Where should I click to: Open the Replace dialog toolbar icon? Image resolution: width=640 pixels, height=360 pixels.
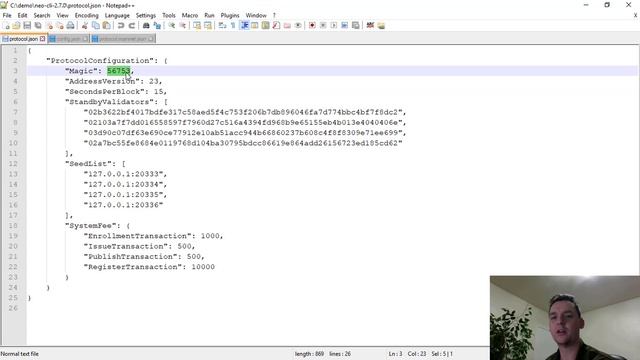pos(157,25)
